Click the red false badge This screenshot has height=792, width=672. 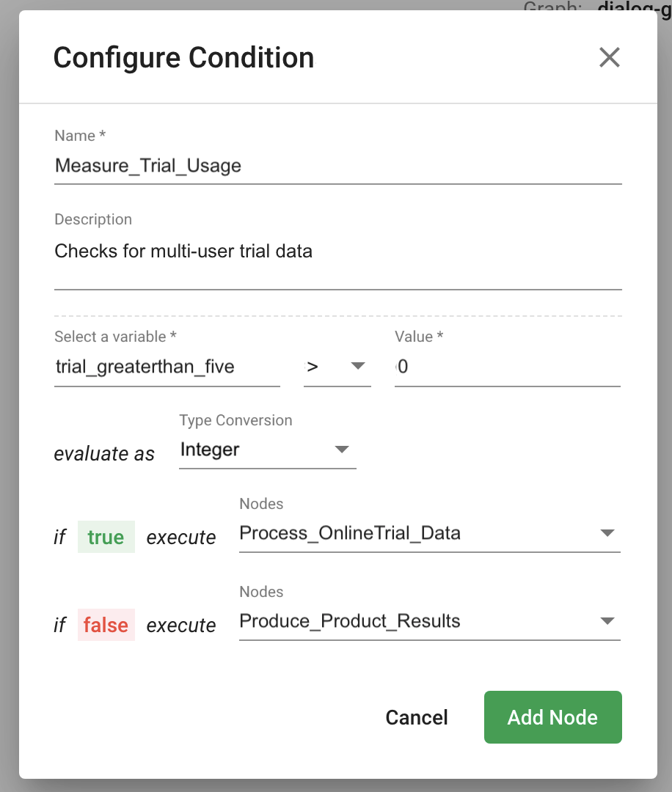(x=106, y=626)
